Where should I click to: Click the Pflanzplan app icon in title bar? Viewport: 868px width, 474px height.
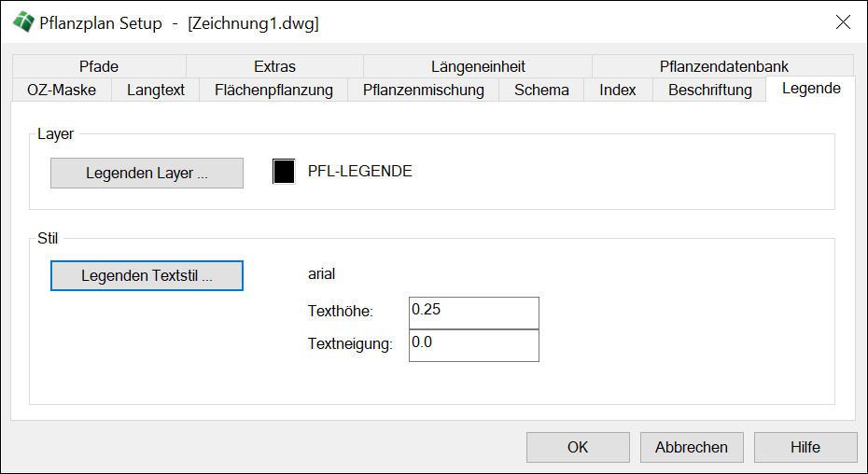(x=22, y=23)
